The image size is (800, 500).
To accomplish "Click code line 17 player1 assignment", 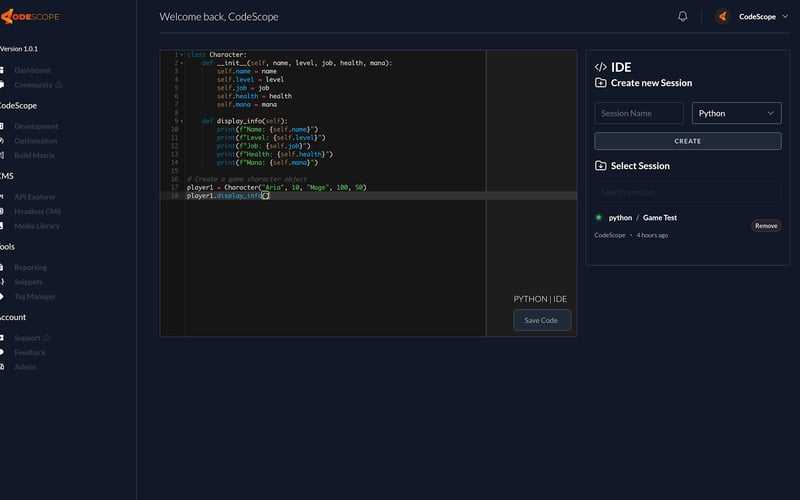I will pyautogui.click(x=277, y=187).
